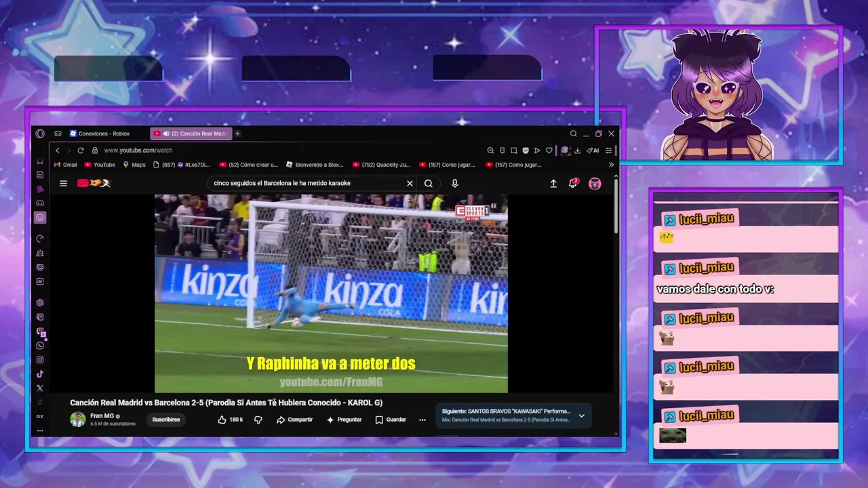Open the YouTube bookmark
The image size is (868, 488).
[100, 165]
